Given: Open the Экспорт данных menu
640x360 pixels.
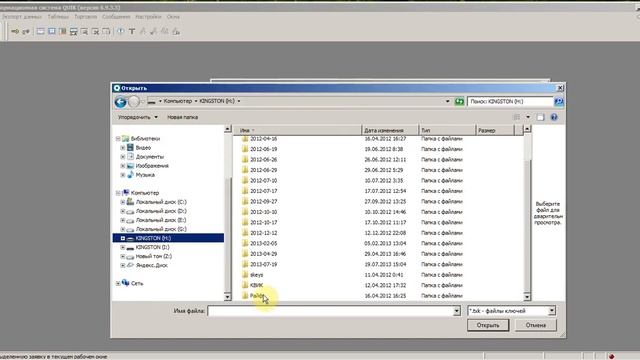Looking at the screenshot, I should 21,17.
